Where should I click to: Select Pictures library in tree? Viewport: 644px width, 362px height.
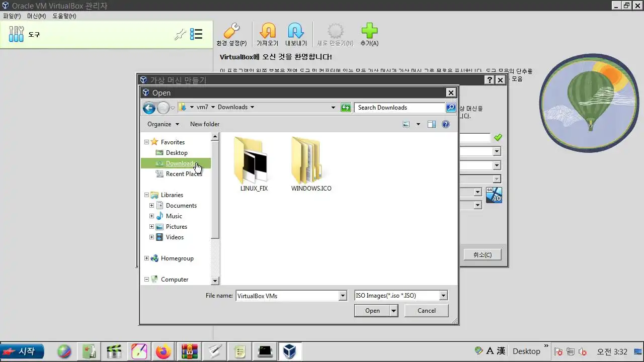[x=177, y=227]
